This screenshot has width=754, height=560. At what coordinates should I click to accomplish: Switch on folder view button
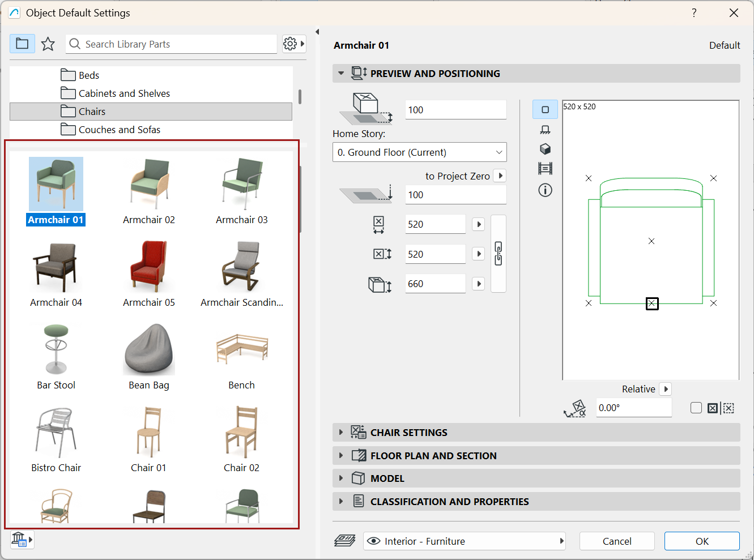pos(22,44)
